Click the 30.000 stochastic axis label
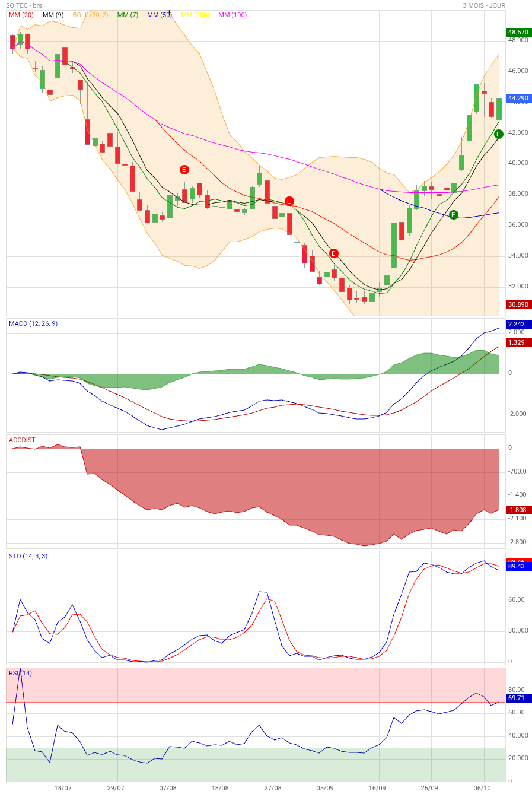Viewport: 532px width, 794px height. coord(518,631)
